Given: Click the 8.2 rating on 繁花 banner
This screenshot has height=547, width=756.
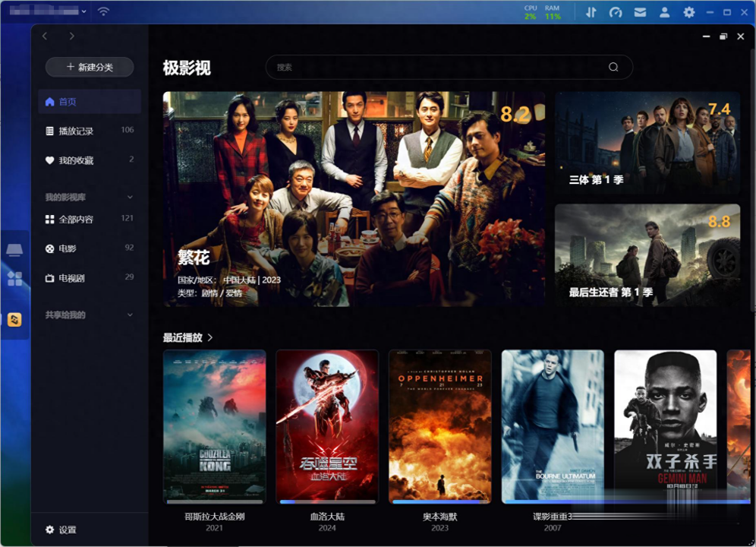Looking at the screenshot, I should coord(515,114).
